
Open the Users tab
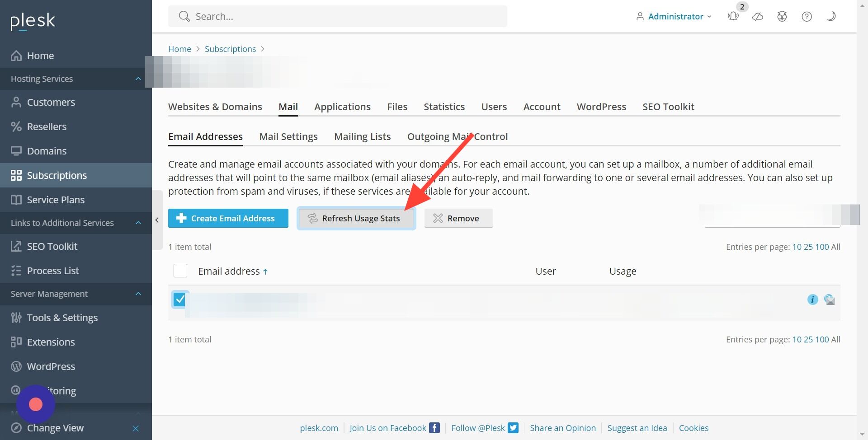coord(494,107)
